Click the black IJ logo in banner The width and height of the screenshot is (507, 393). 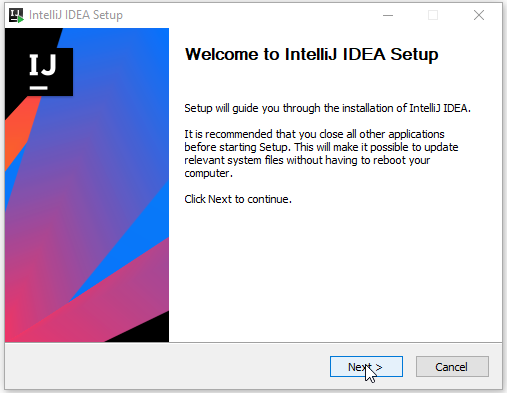point(50,72)
